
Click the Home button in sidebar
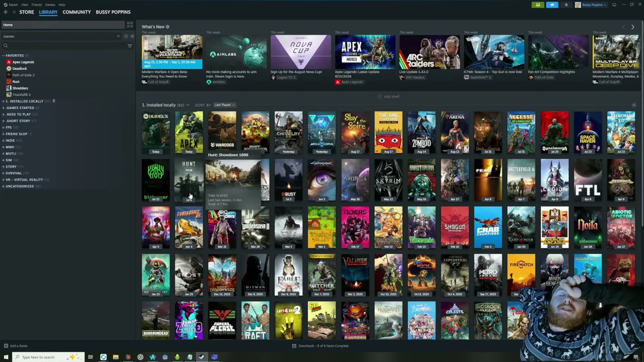tap(62, 25)
